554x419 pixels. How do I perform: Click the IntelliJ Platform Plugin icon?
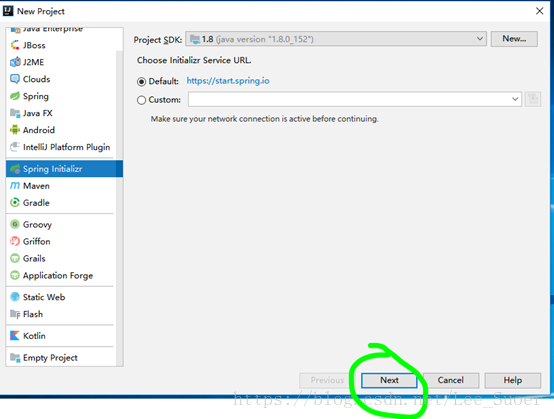pos(15,147)
